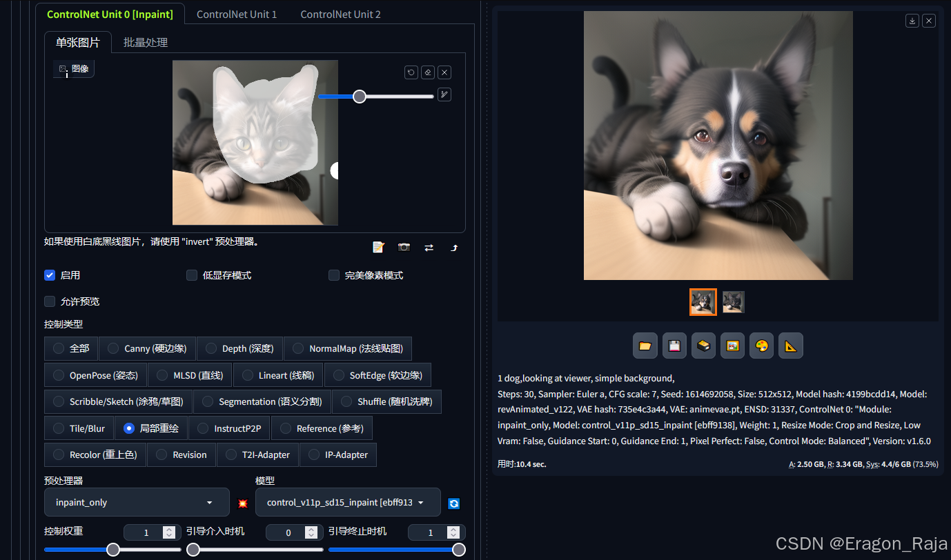
Task: Expand the control_v11p_sd15_inpaint model dropdown
Action: tap(348, 502)
